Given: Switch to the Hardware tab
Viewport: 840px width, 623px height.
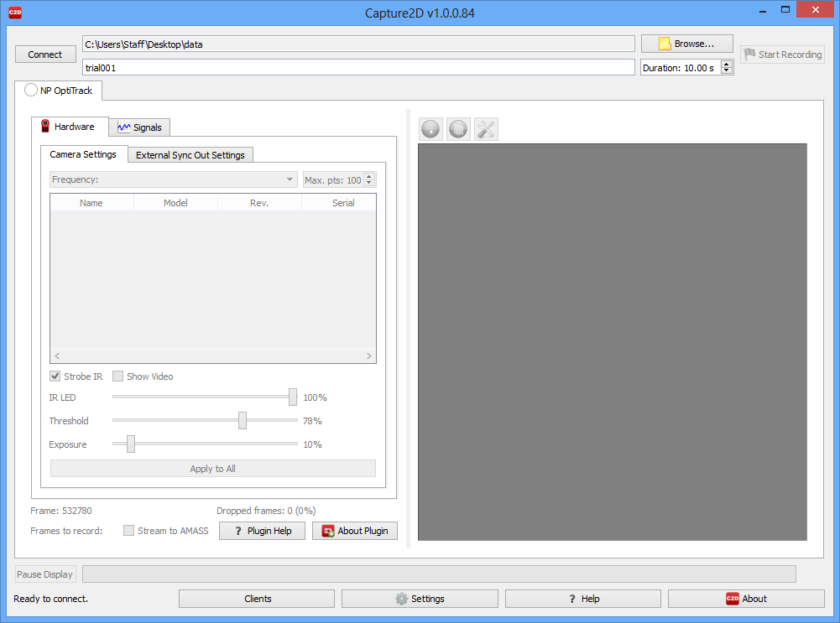Looking at the screenshot, I should (70, 127).
